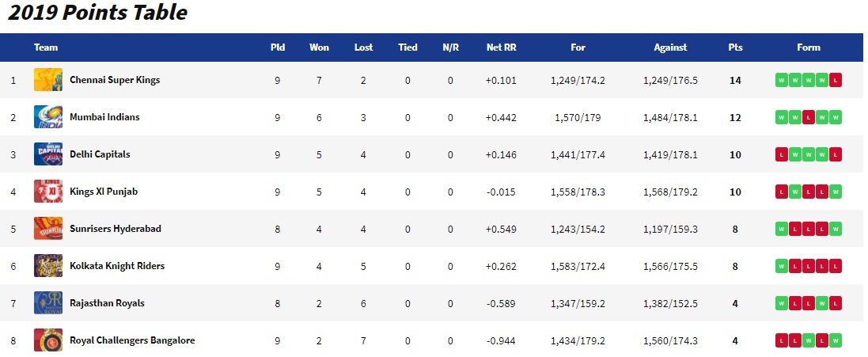The image size is (868, 357).
Task: Click the first green W badge for Mumbai Indians
Action: pos(781,117)
